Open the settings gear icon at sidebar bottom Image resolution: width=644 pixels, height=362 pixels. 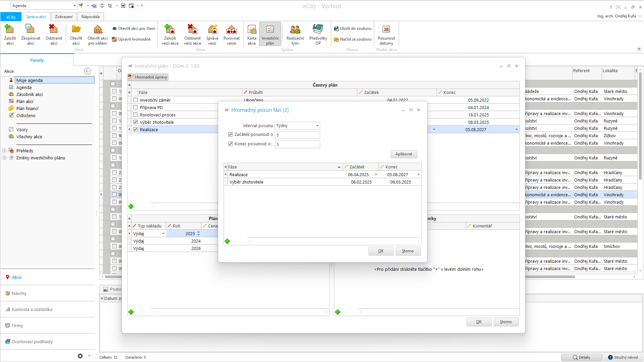pyautogui.click(x=80, y=356)
